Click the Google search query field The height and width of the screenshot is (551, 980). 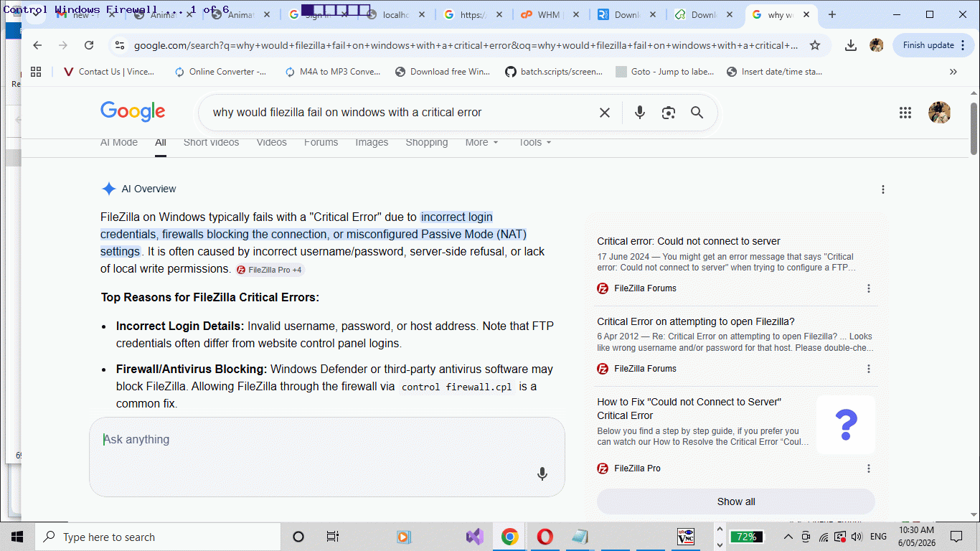click(x=400, y=113)
